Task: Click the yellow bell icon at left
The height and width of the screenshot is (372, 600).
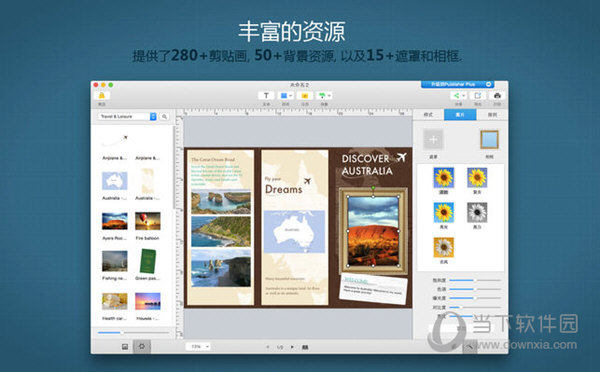Action: point(101,95)
